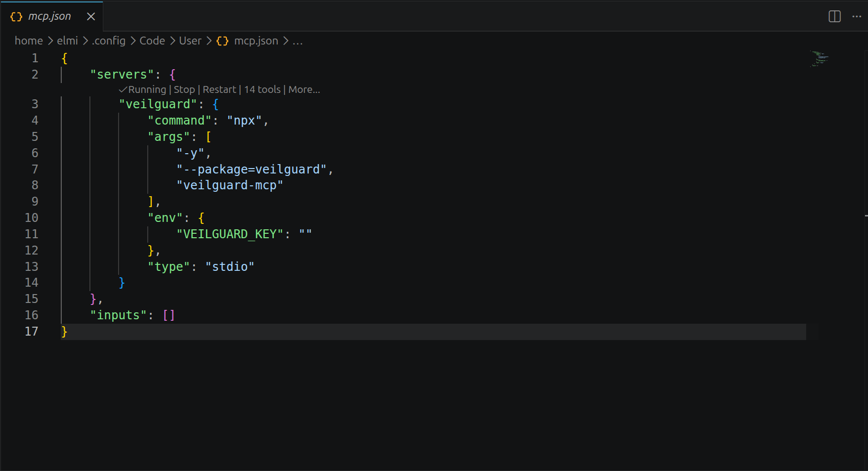Click Stop to halt veilguard server
The image size is (868, 471).
pos(184,89)
